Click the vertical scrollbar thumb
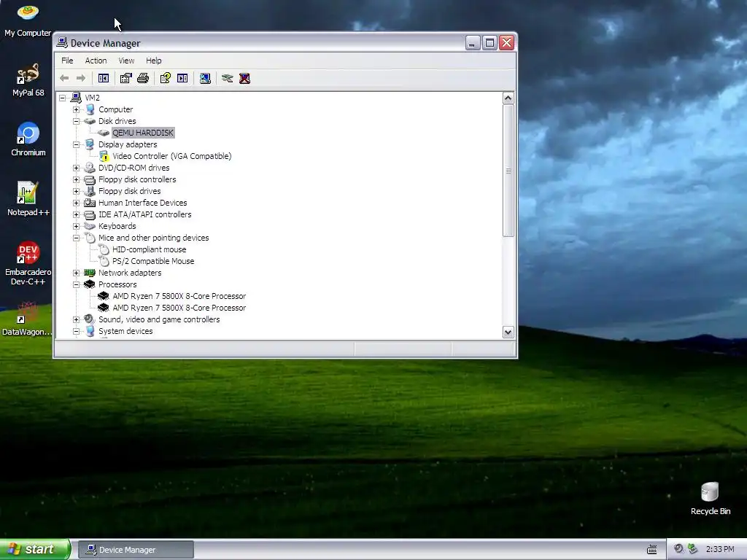 (508, 171)
